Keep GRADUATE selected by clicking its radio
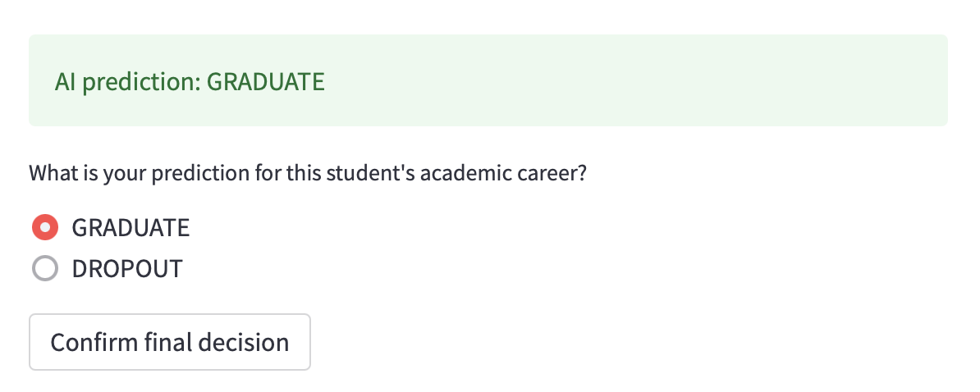 coord(44,227)
